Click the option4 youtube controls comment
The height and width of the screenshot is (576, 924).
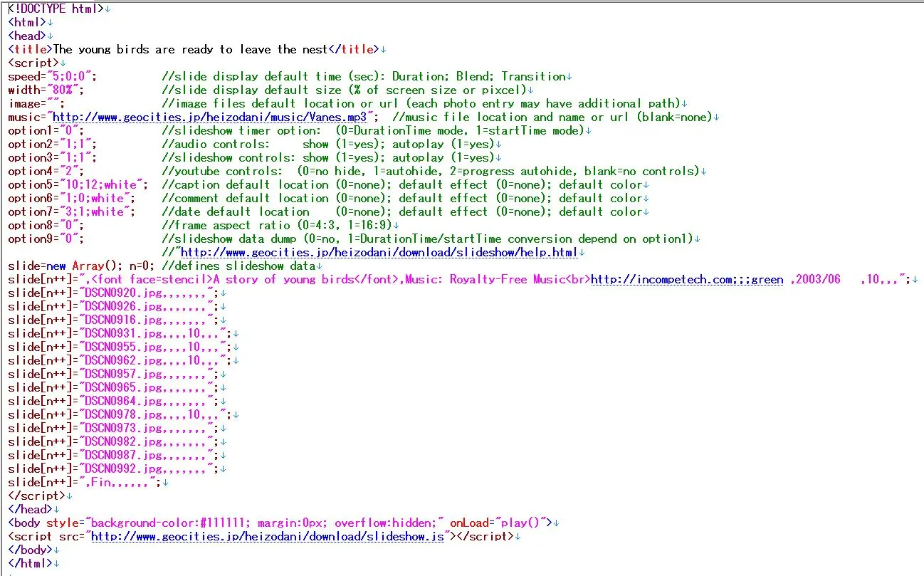[x=433, y=171]
